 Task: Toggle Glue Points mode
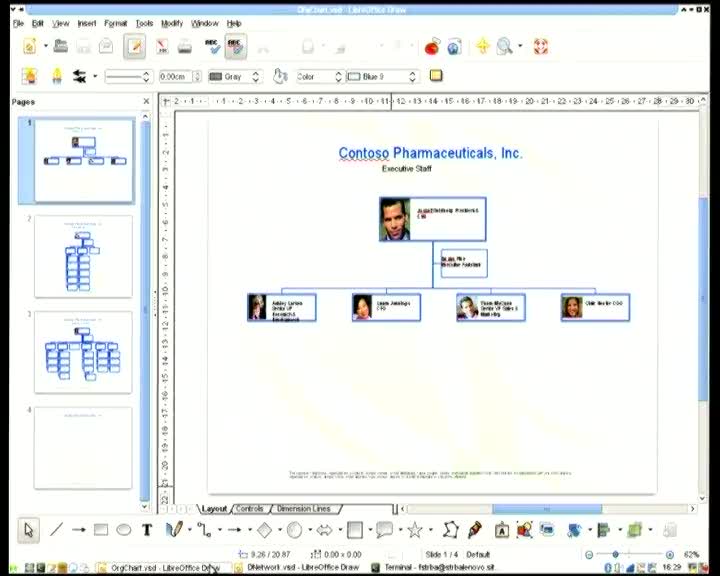[x=475, y=530]
